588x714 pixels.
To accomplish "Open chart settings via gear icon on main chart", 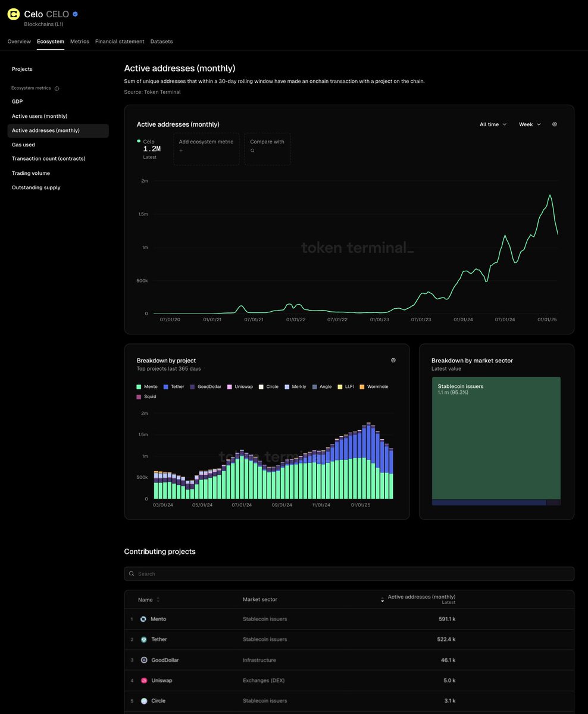I will point(554,124).
